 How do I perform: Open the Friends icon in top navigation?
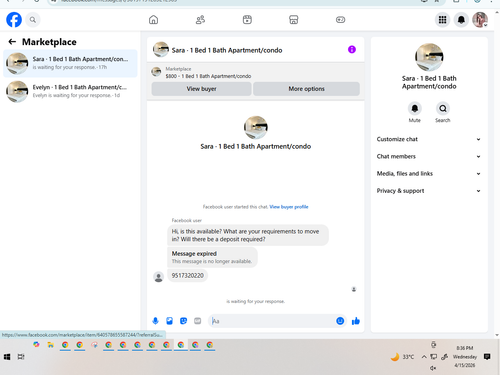click(200, 20)
